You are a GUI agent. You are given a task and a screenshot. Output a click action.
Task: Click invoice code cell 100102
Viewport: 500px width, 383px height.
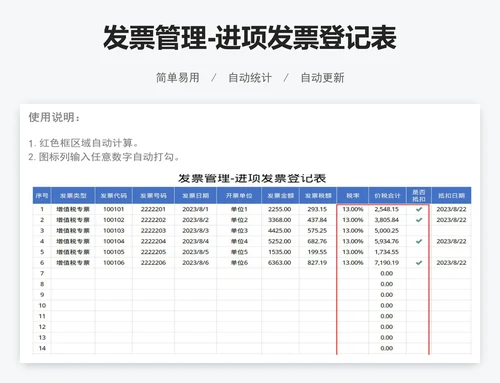[114, 220]
